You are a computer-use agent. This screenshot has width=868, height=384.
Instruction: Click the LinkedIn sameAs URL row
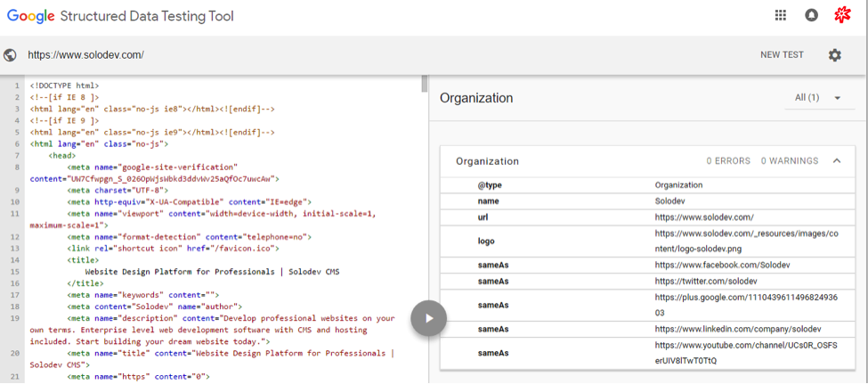point(726,329)
